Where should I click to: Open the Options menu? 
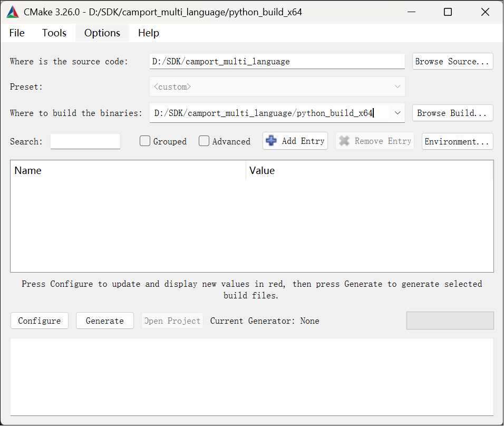pos(102,33)
